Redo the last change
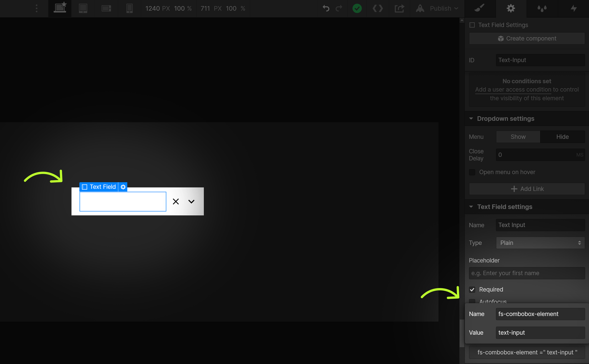Image resolution: width=589 pixels, height=364 pixels. [339, 8]
